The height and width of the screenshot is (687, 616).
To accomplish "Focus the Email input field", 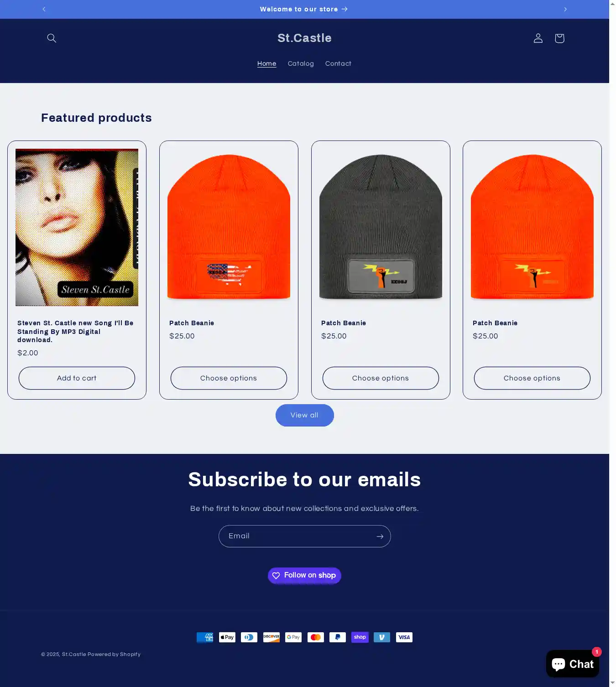I will [x=296, y=536].
